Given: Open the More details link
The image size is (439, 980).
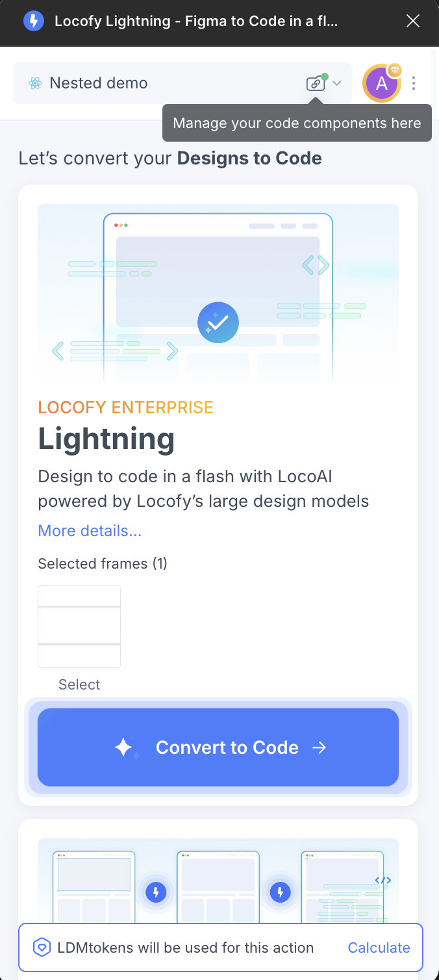Looking at the screenshot, I should pyautogui.click(x=90, y=531).
